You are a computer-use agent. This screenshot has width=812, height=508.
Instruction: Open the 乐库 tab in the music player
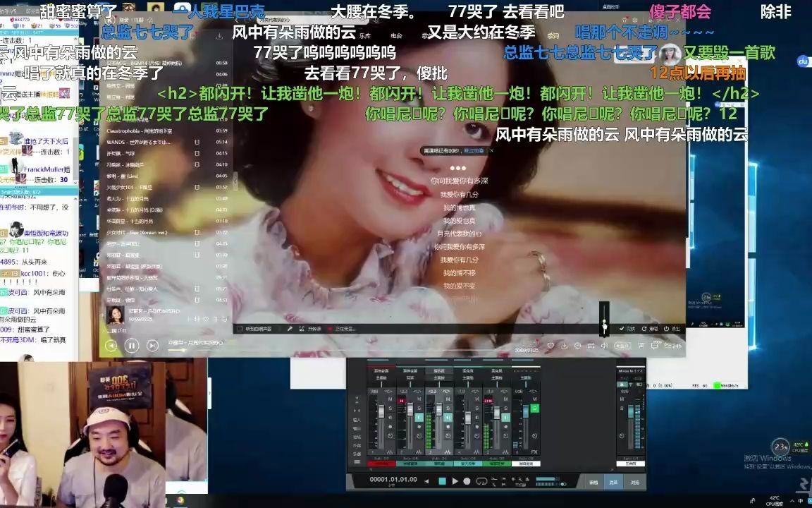364,36
